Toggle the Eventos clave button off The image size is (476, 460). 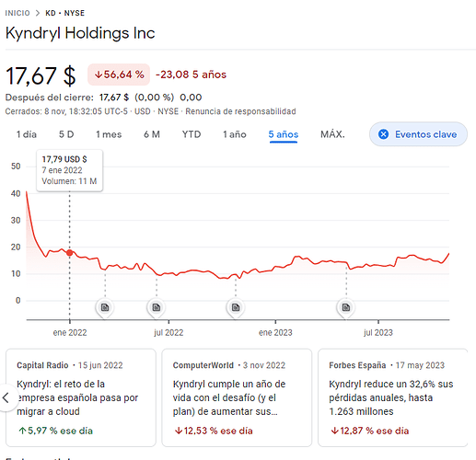418,134
